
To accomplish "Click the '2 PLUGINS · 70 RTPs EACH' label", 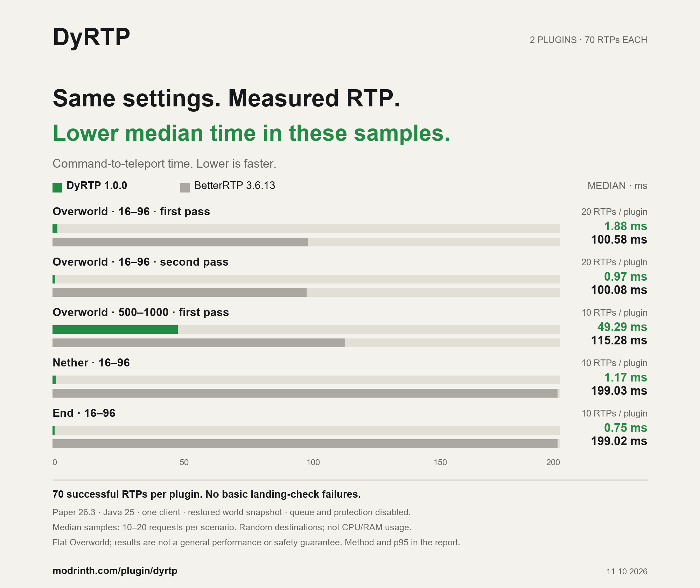I will click(x=588, y=40).
